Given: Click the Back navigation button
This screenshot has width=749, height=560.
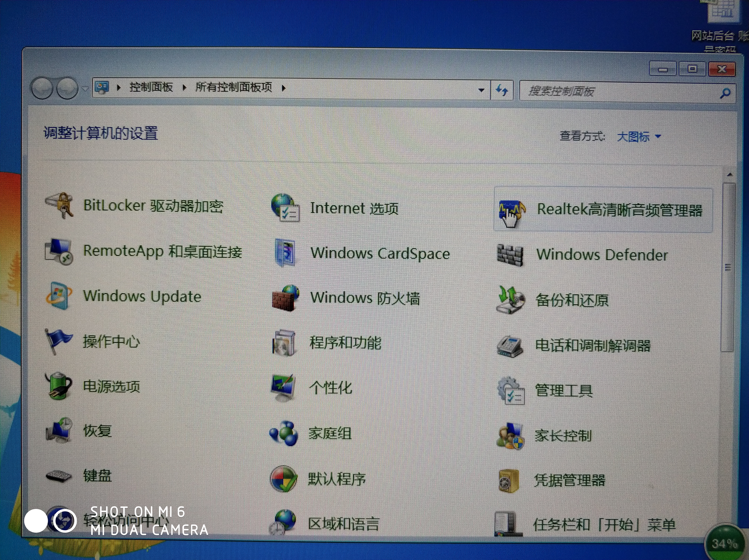Looking at the screenshot, I should point(42,88).
